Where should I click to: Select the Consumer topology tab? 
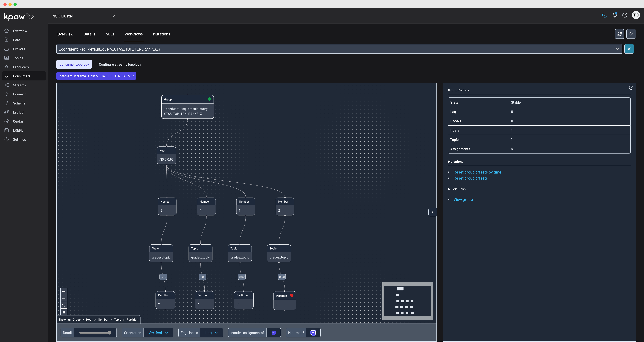[x=74, y=65]
